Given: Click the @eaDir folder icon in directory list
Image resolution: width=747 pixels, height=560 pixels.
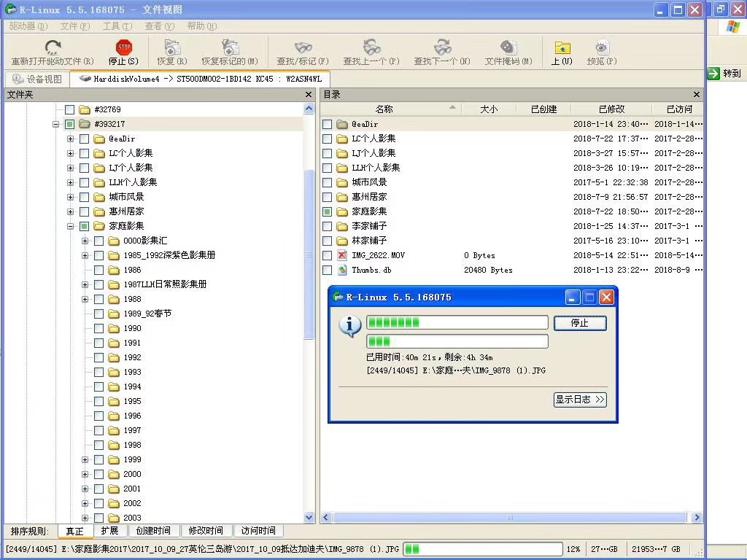Looking at the screenshot, I should point(341,124).
